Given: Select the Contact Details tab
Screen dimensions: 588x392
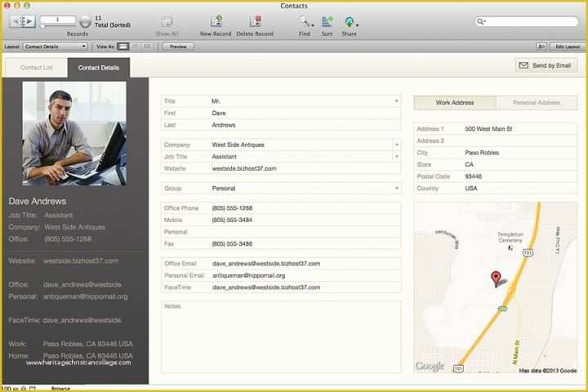Looking at the screenshot, I should [98, 67].
